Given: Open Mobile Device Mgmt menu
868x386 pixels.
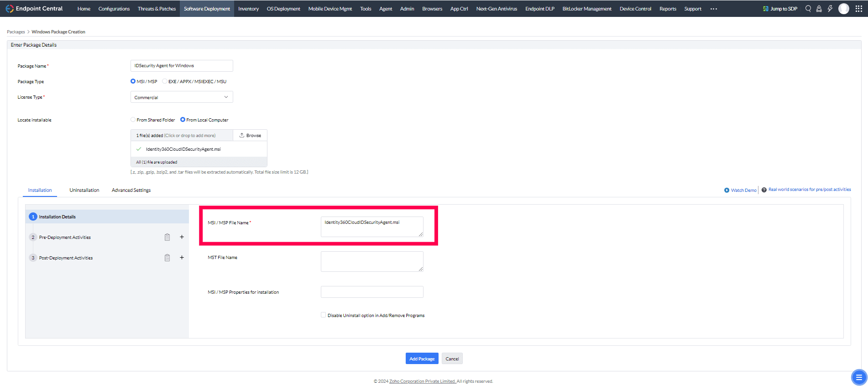Looking at the screenshot, I should (x=330, y=9).
